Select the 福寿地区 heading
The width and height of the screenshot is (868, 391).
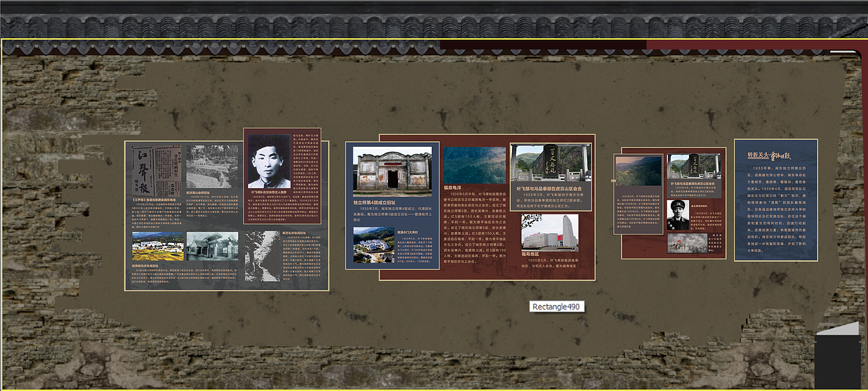coord(532,254)
